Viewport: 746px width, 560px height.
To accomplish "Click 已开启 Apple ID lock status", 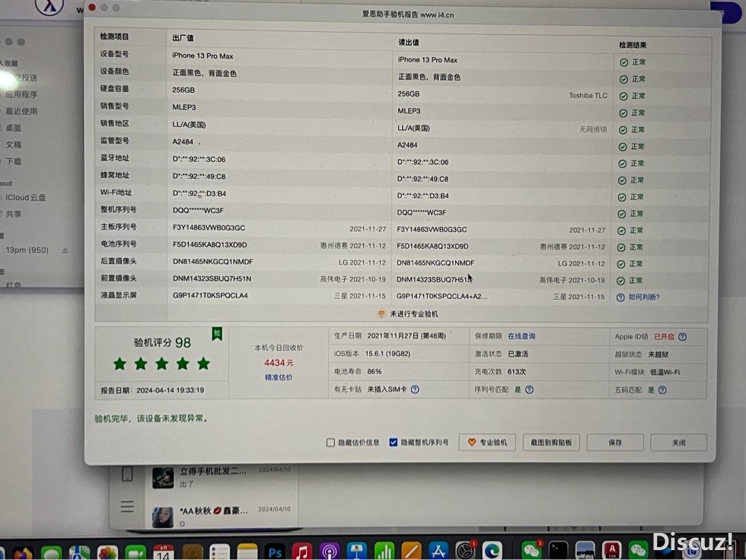I will [x=664, y=336].
